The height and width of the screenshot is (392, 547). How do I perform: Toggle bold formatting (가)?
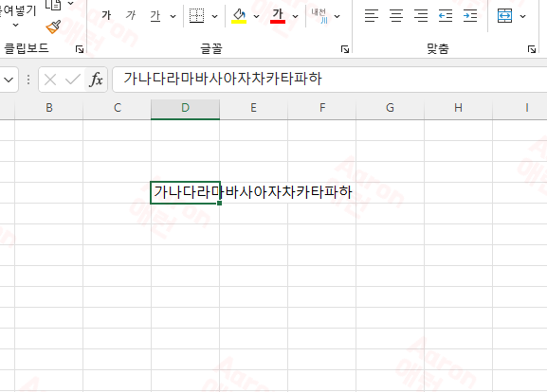tap(106, 16)
